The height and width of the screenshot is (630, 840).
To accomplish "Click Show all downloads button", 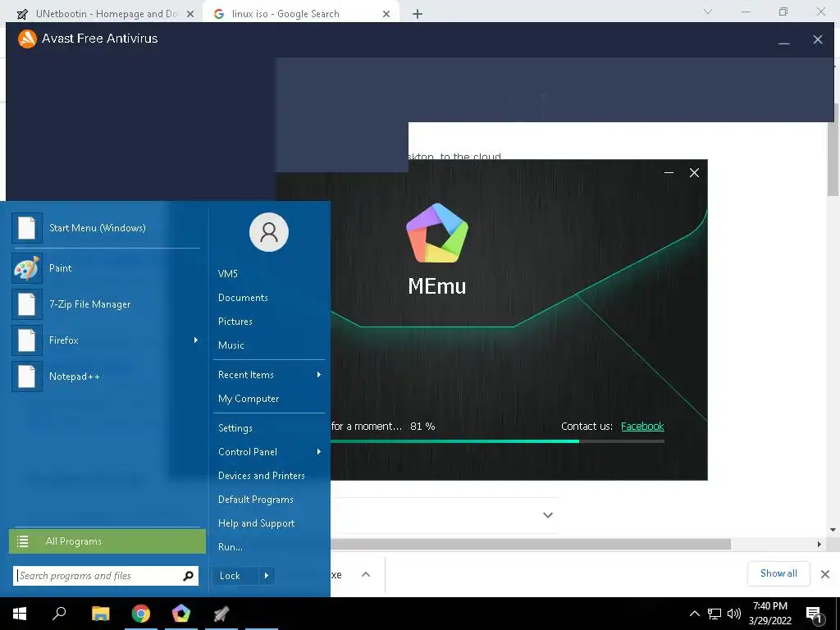I will [x=778, y=573].
